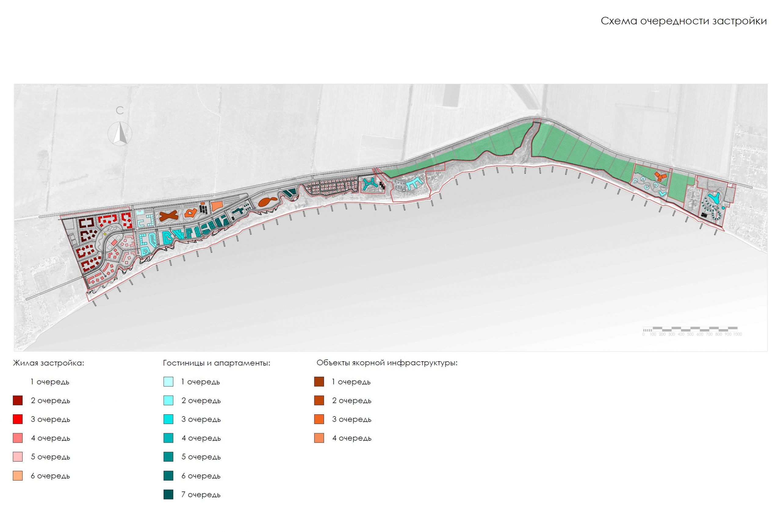Image resolution: width=781 pixels, height=532 pixels.
Task: Click the light orange anchor 4 очередь swatch
Action: pyautogui.click(x=319, y=438)
